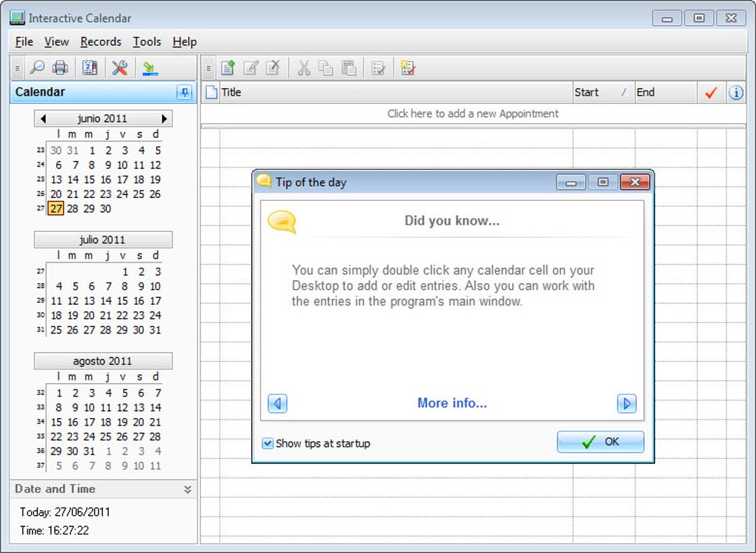Use the Cut scissors icon

click(x=304, y=67)
